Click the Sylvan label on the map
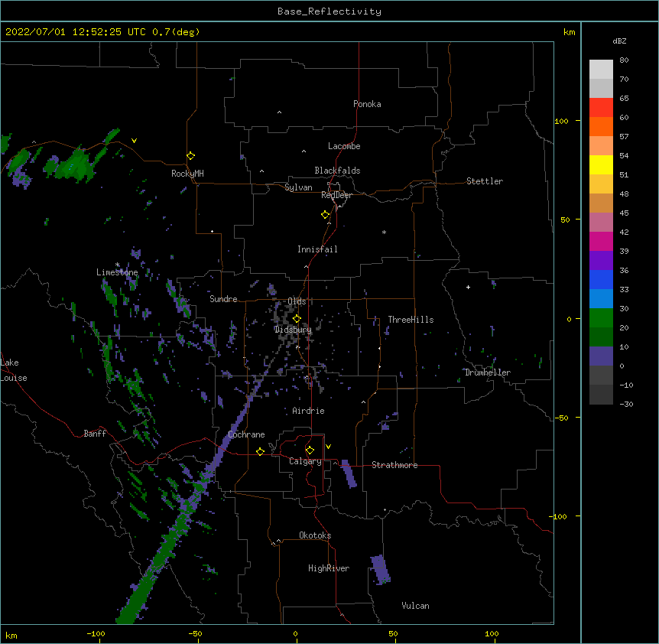The width and height of the screenshot is (659, 644). click(298, 187)
